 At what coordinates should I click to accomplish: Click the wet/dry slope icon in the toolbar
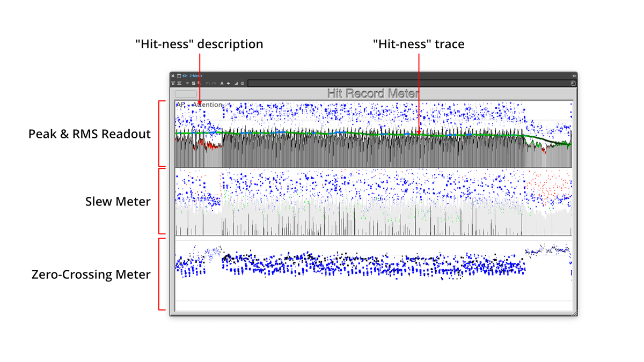[x=237, y=83]
